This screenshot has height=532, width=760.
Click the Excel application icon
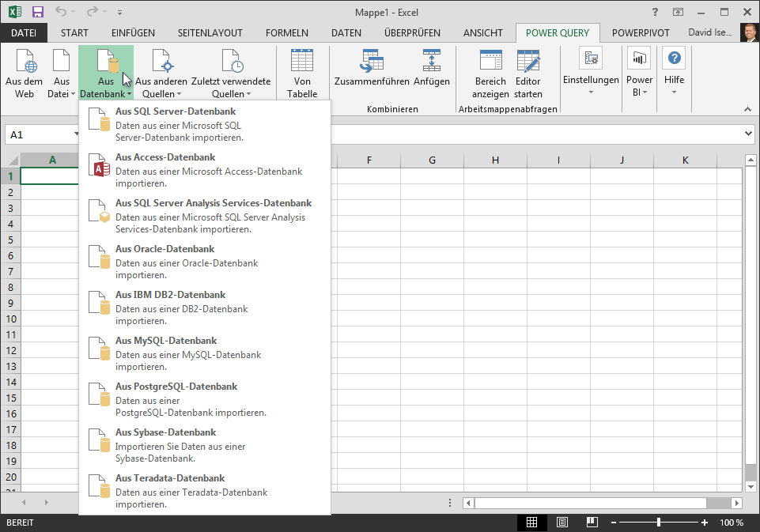tap(15, 12)
